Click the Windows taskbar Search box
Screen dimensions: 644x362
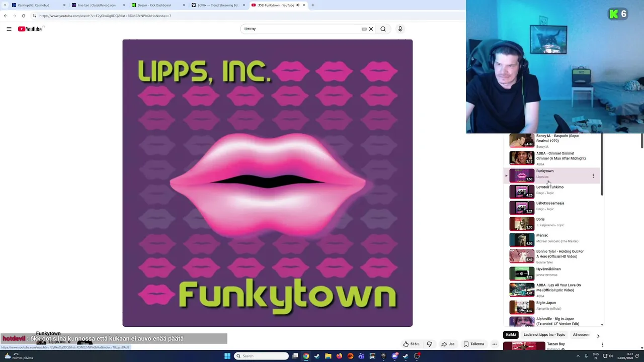click(x=262, y=356)
